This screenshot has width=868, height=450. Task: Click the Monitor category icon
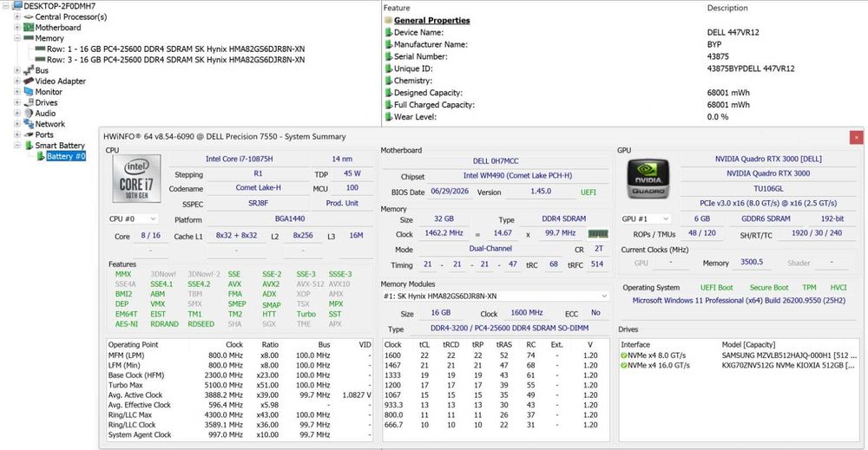pyautogui.click(x=29, y=91)
